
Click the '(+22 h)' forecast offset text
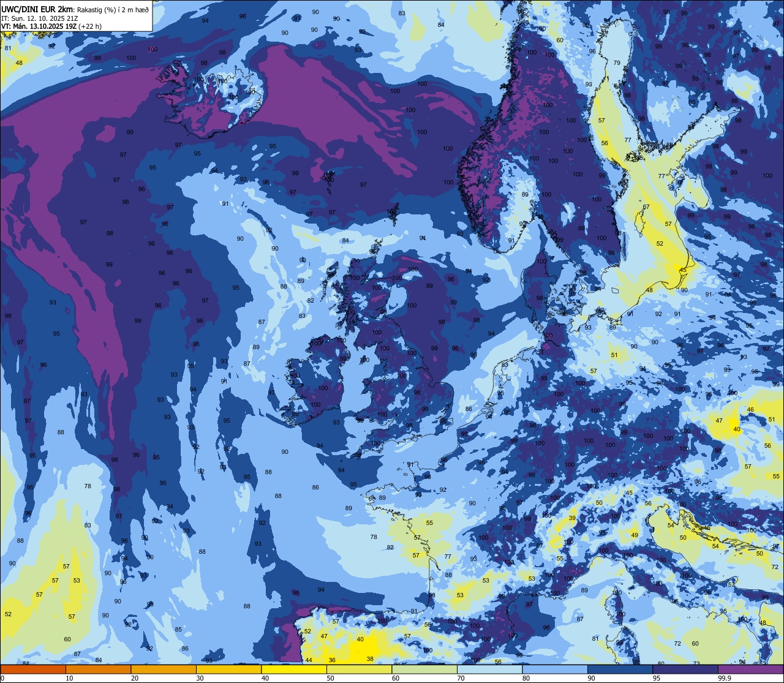click(90, 26)
